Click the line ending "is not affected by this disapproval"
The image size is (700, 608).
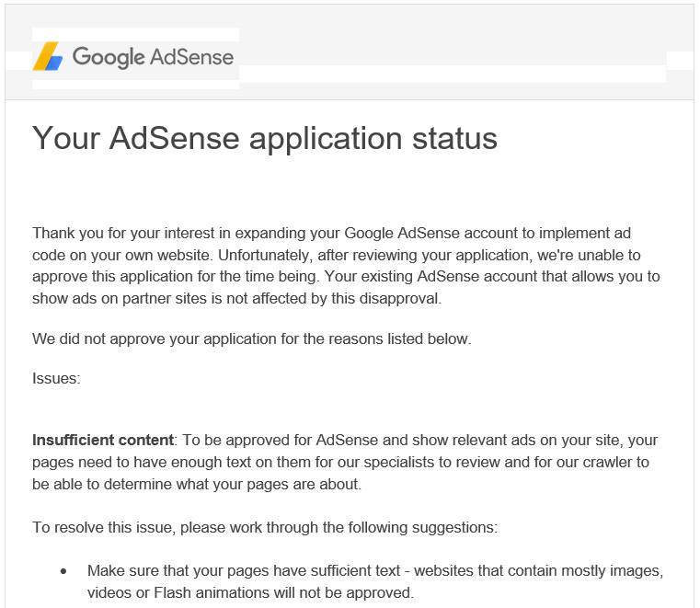pos(236,298)
